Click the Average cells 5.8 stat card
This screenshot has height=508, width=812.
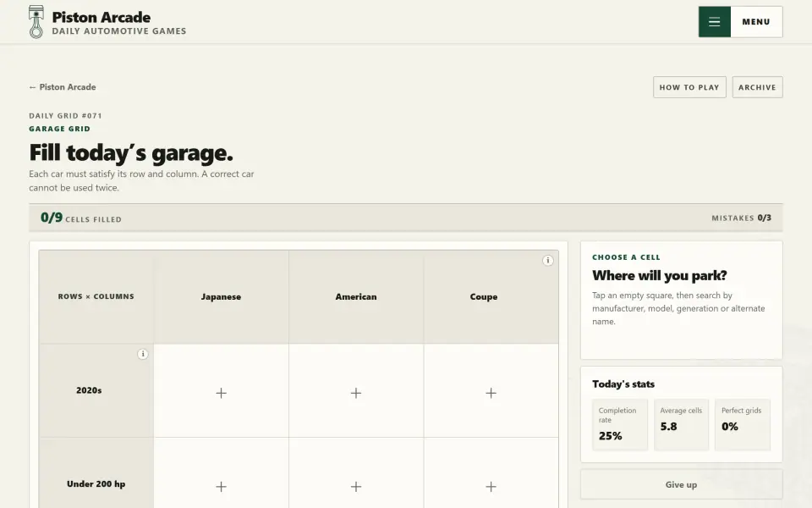[681, 424]
